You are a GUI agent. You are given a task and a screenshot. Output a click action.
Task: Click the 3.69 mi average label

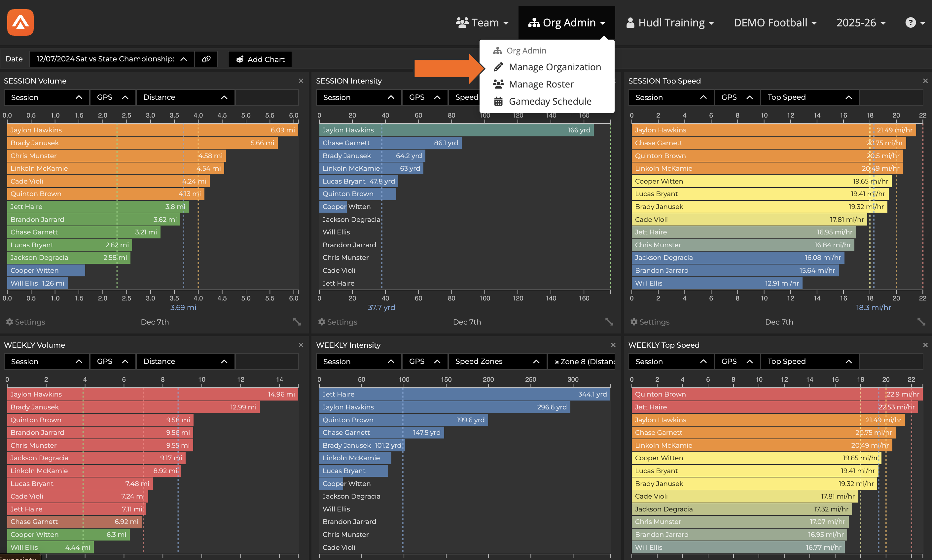point(183,307)
